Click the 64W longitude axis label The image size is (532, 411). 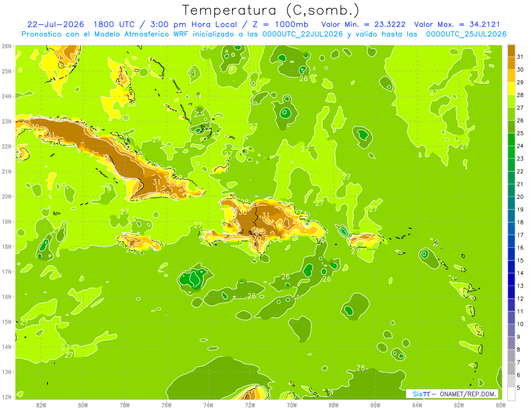coord(417,405)
